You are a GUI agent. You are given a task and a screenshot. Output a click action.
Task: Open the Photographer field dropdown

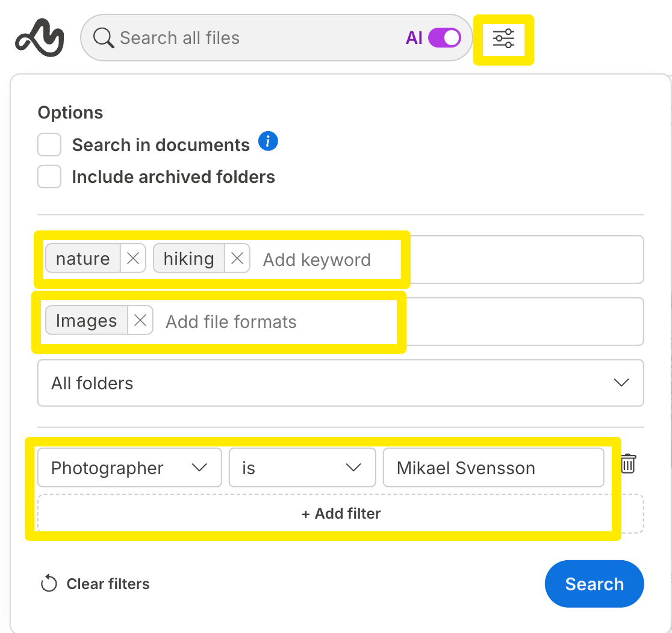(x=129, y=468)
